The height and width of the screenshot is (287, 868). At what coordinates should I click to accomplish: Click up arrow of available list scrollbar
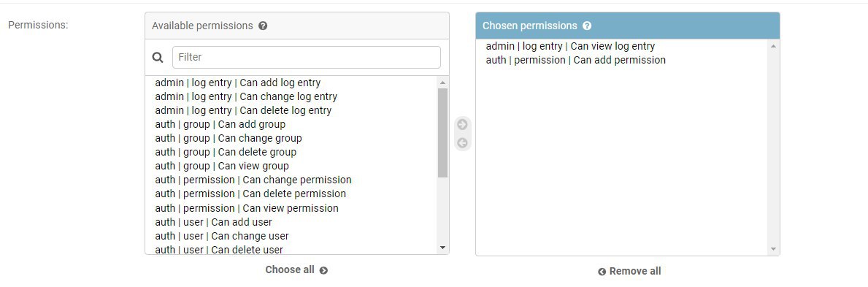click(442, 83)
